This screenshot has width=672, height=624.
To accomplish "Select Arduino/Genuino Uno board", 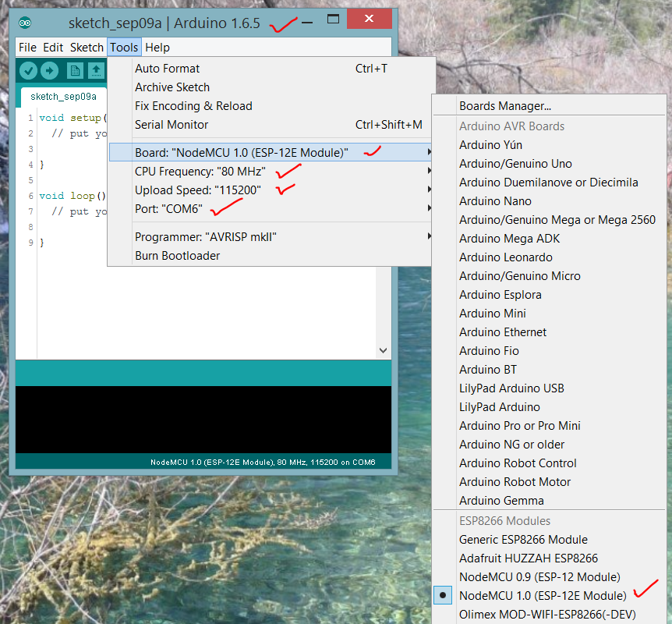I will click(549, 164).
